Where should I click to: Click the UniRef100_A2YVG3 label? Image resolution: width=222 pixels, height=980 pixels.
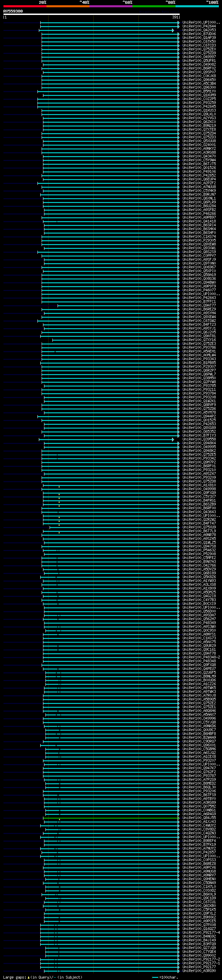(199, 118)
